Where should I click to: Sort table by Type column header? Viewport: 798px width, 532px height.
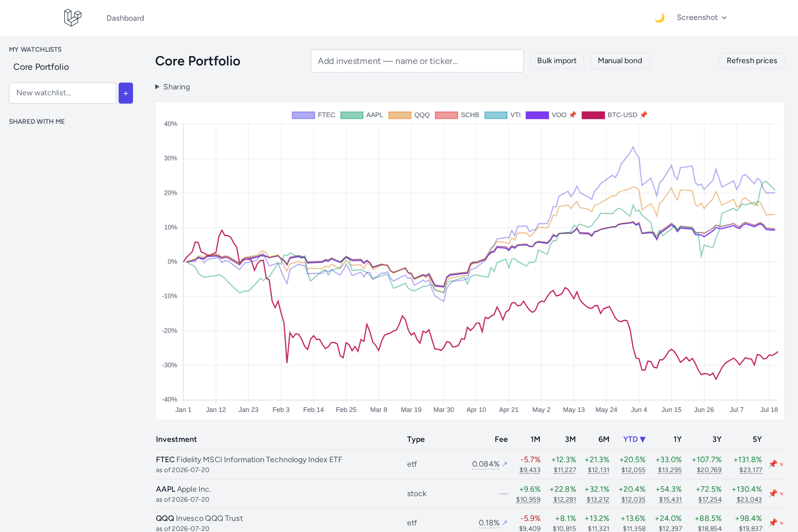(416, 439)
